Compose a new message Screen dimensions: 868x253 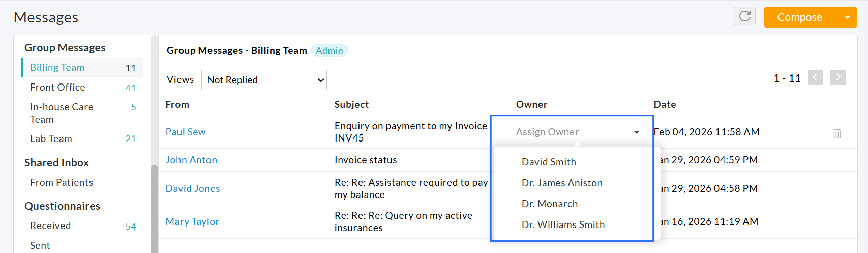800,17
